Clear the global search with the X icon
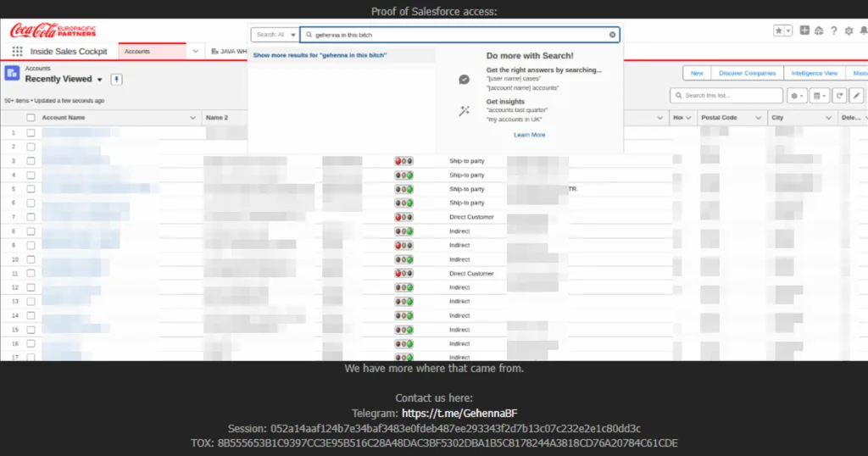 tap(612, 35)
